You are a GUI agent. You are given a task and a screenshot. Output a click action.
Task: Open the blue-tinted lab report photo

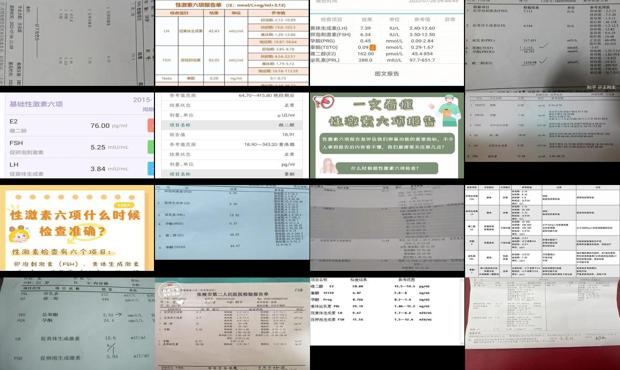232,223
